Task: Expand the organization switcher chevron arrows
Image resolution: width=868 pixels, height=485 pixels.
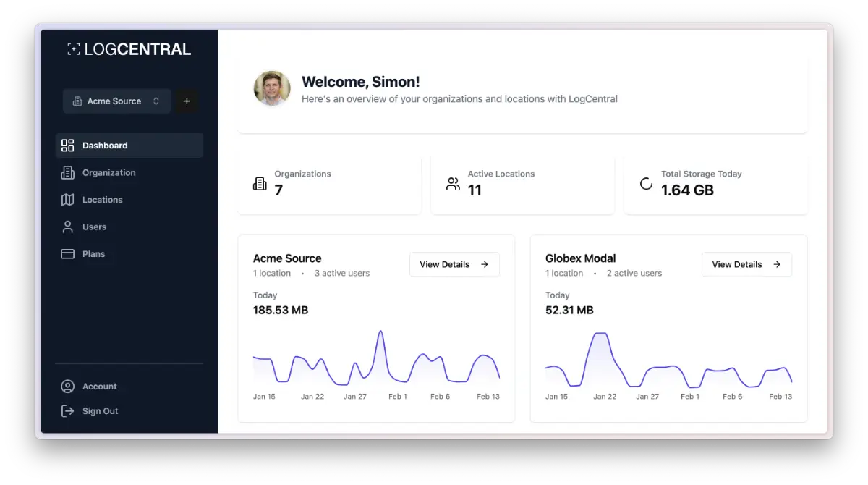Action: (156, 101)
